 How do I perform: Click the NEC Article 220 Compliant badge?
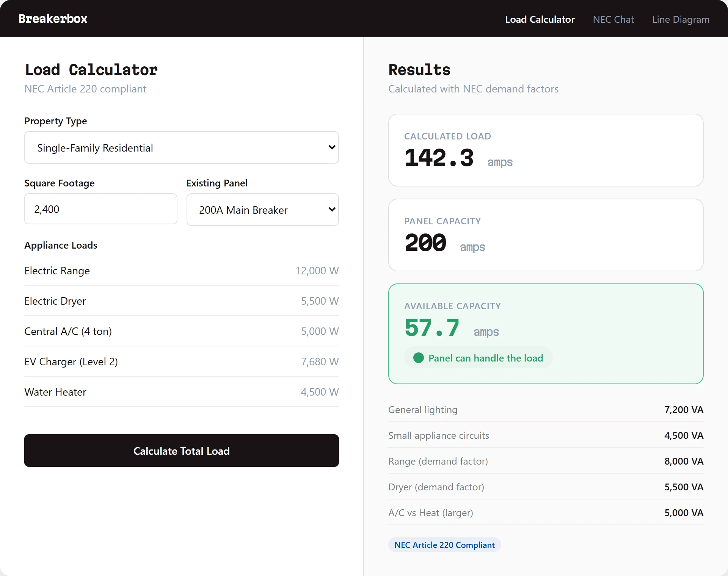(444, 545)
